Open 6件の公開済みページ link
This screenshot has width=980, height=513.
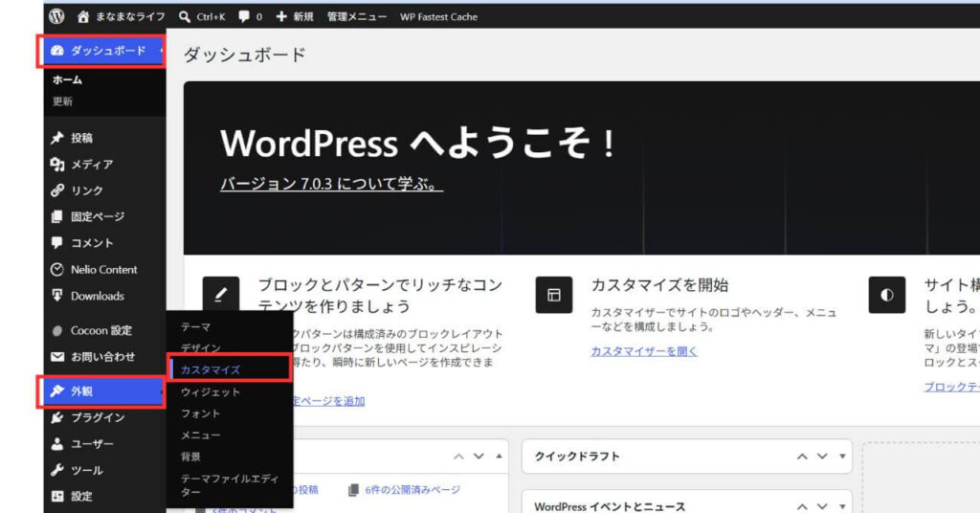coord(412,490)
